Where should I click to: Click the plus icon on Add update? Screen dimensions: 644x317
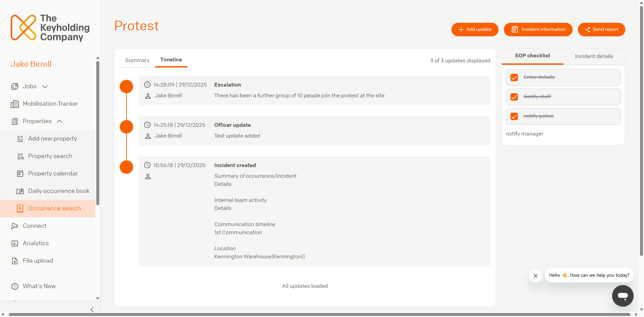point(461,30)
